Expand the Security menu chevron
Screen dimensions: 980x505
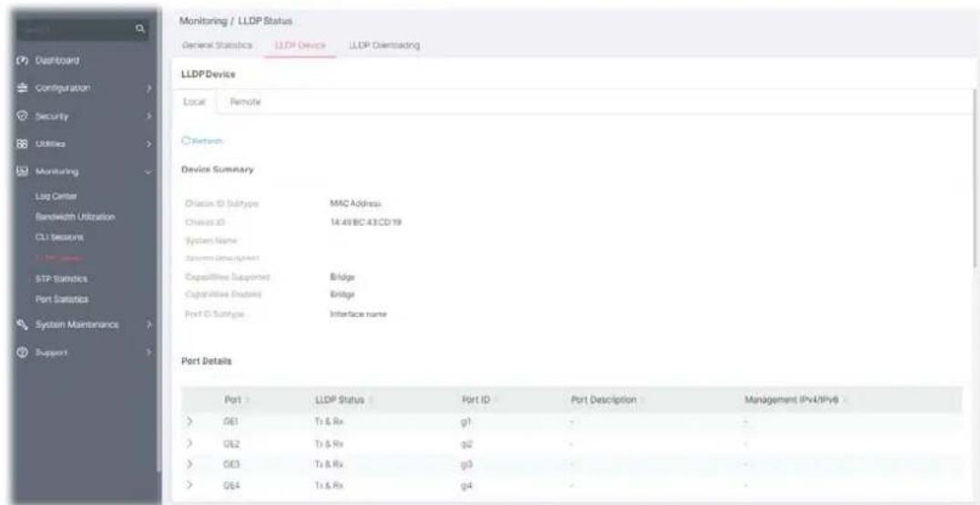148,117
